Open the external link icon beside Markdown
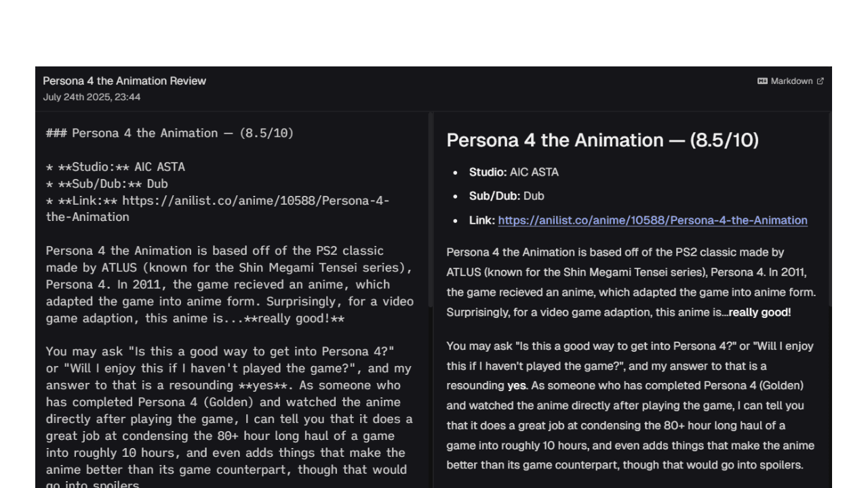 pos(820,81)
